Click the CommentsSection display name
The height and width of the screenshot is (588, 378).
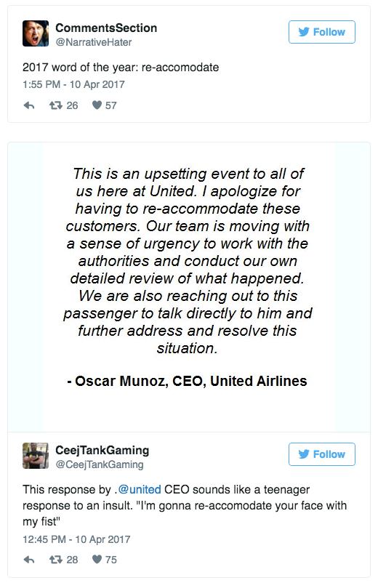[x=106, y=28]
